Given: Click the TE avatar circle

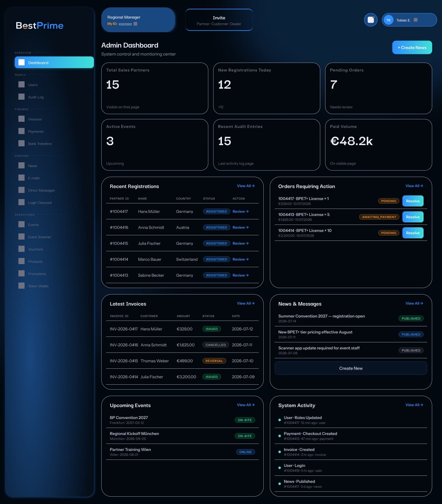Looking at the screenshot, I should [389, 20].
